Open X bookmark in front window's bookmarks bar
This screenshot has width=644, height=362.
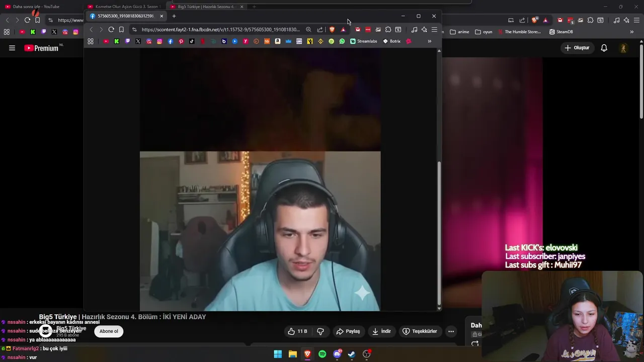tap(138, 41)
